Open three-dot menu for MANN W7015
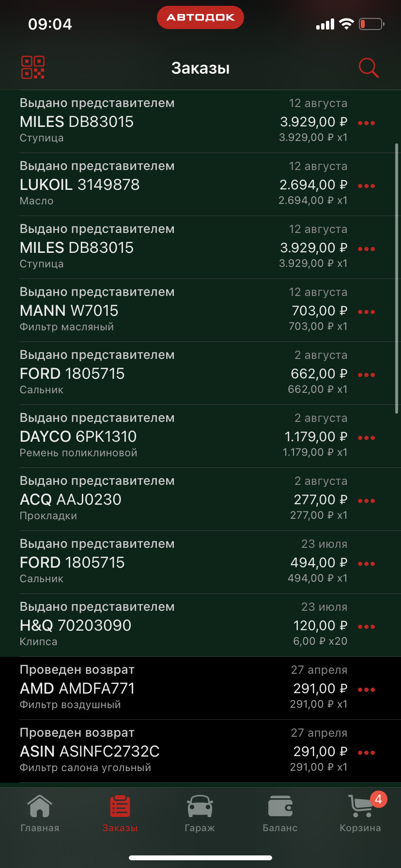This screenshot has height=868, width=401. pyautogui.click(x=366, y=312)
